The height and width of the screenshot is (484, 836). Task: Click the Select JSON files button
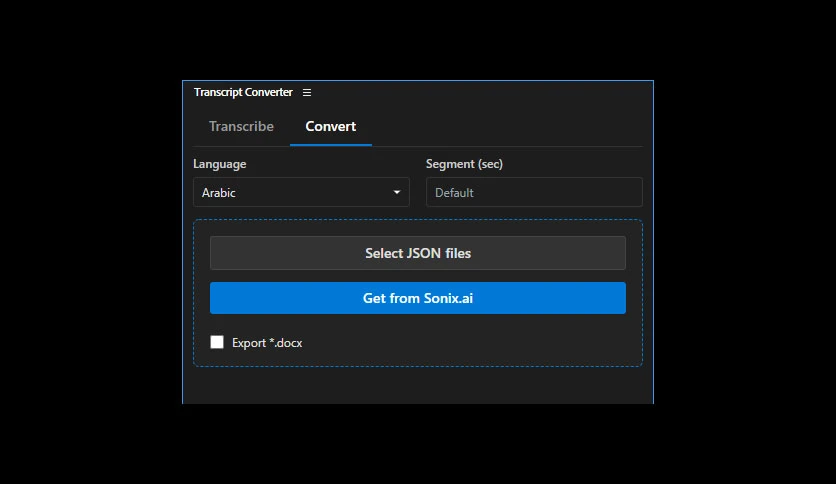click(417, 253)
